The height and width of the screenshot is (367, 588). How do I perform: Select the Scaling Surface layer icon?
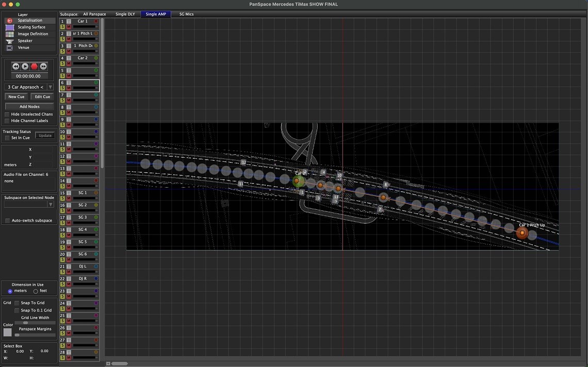point(10,27)
